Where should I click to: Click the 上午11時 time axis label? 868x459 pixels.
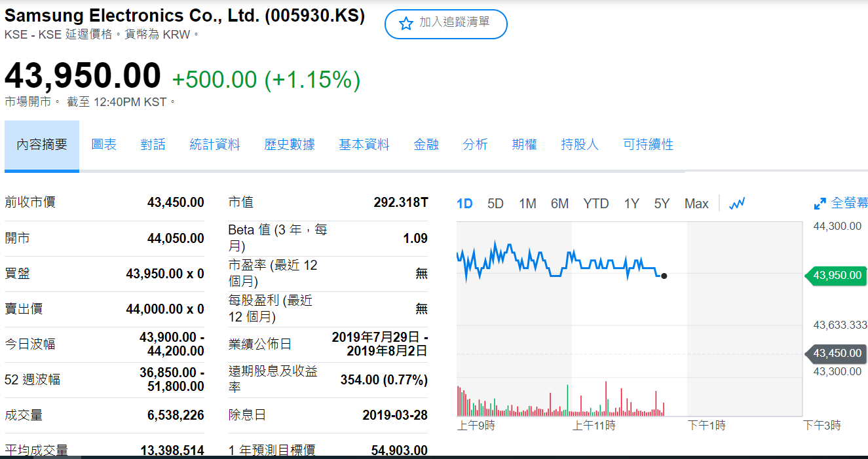[x=594, y=426]
